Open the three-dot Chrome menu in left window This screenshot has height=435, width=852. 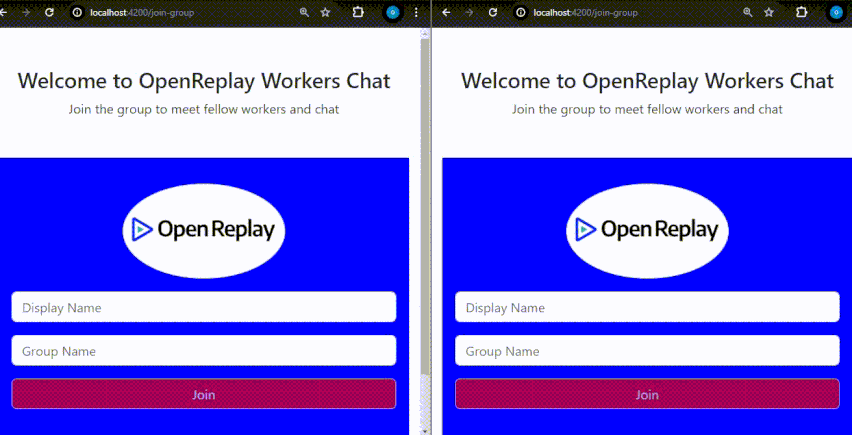coord(416,12)
